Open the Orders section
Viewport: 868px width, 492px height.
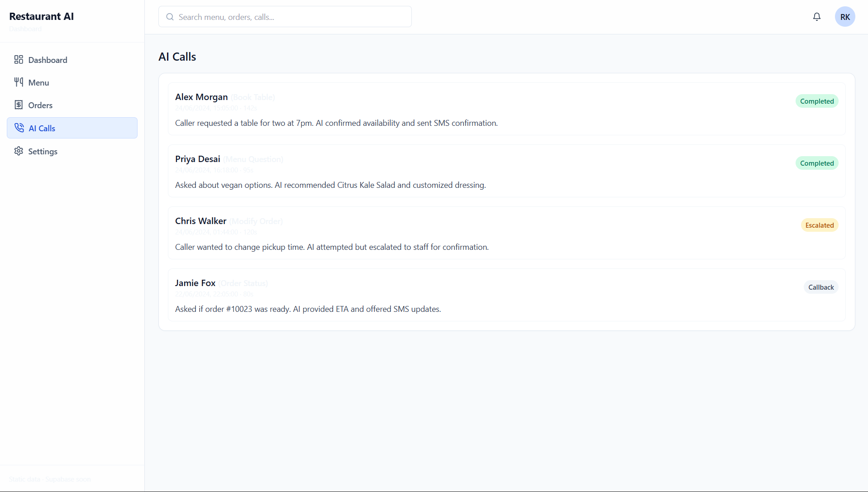pyautogui.click(x=40, y=105)
